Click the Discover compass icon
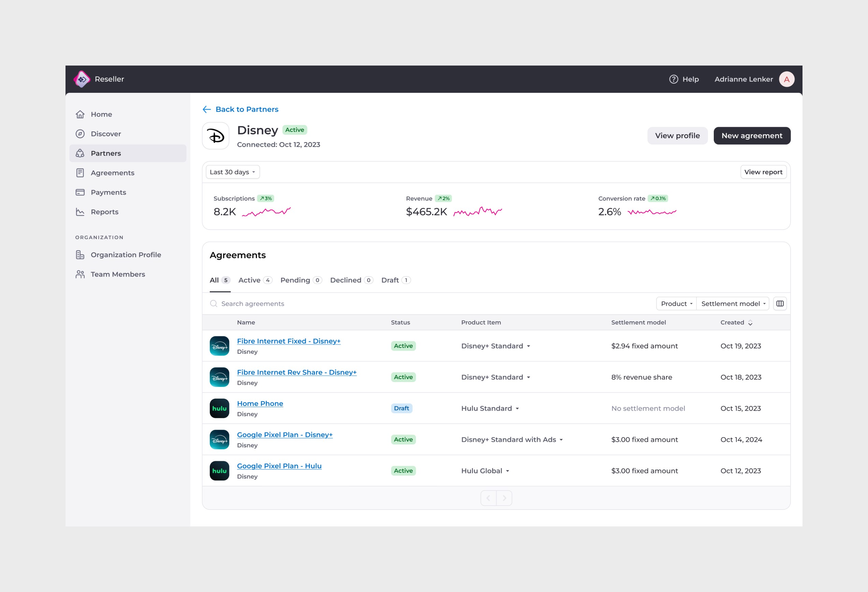 point(80,133)
